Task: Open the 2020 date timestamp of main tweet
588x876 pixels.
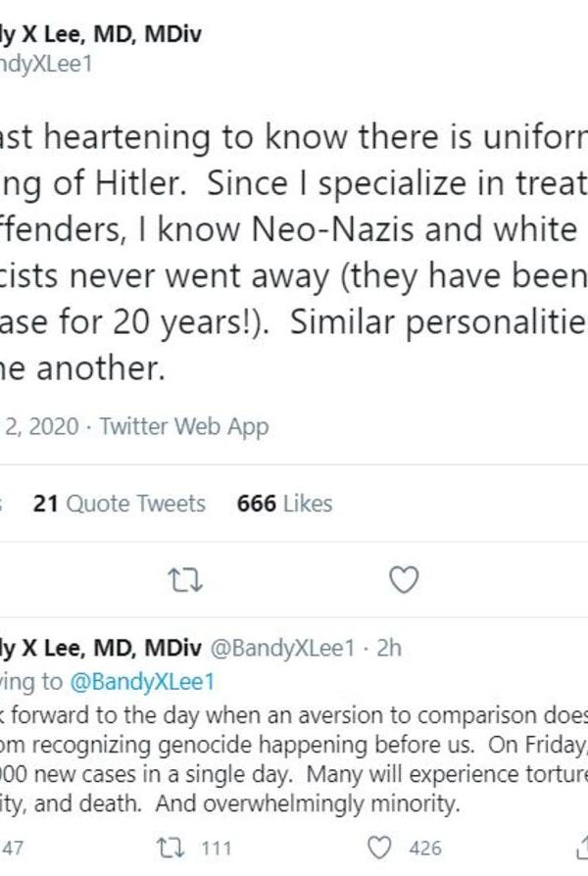Action: 39,426
